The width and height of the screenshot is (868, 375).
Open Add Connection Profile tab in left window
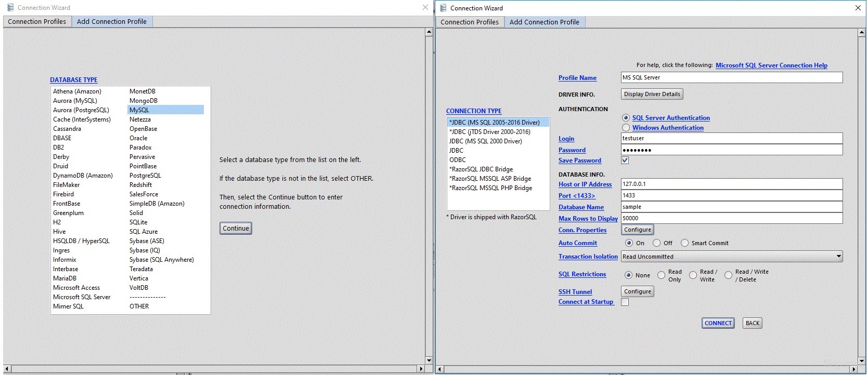coord(111,21)
